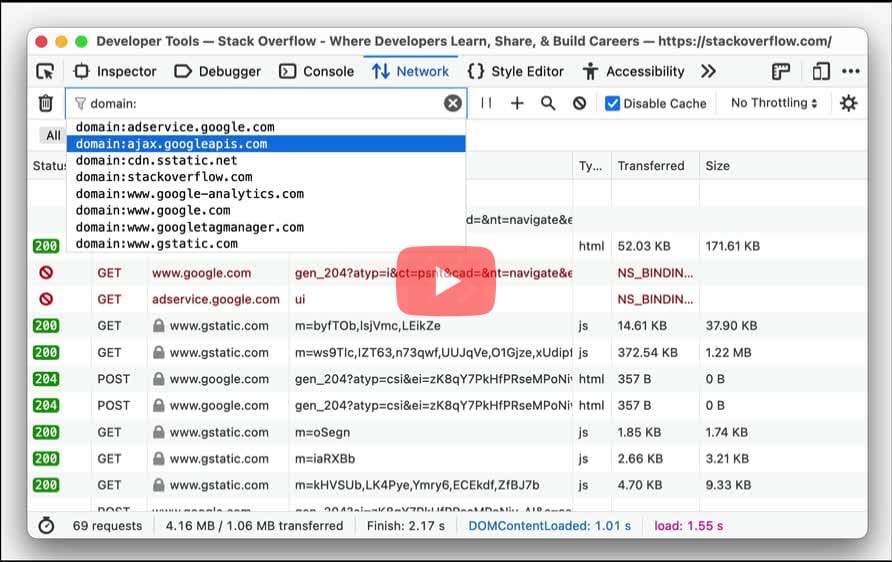Pause network recording

pos(486,103)
